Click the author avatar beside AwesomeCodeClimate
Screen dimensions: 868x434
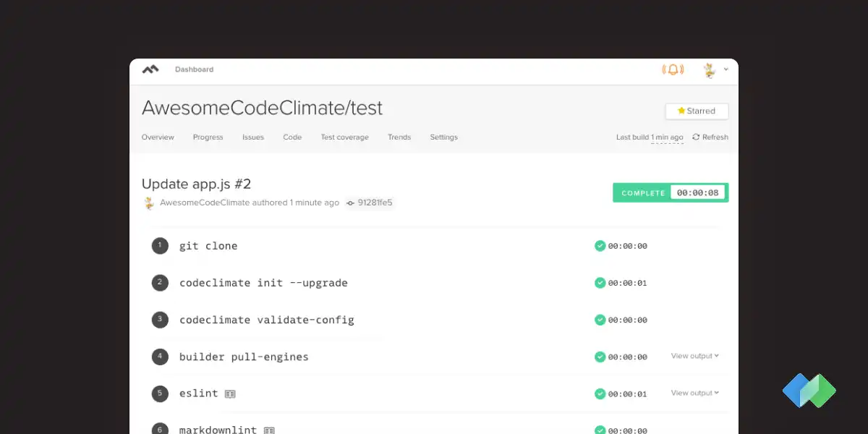point(149,203)
